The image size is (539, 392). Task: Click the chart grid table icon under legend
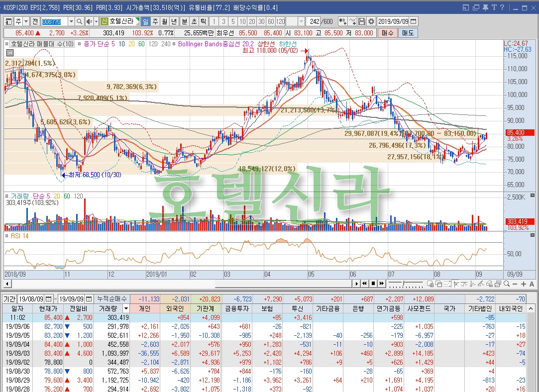(10, 53)
